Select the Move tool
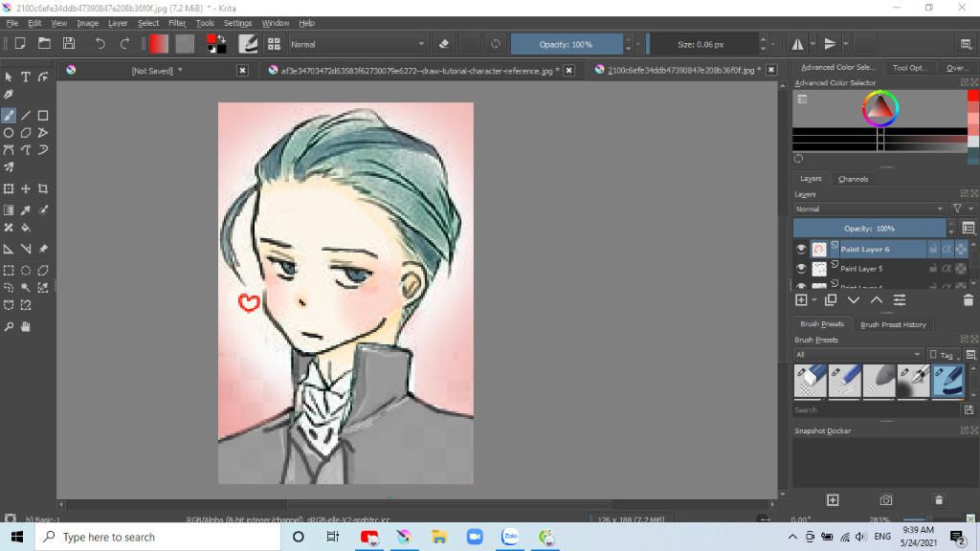 coord(26,188)
